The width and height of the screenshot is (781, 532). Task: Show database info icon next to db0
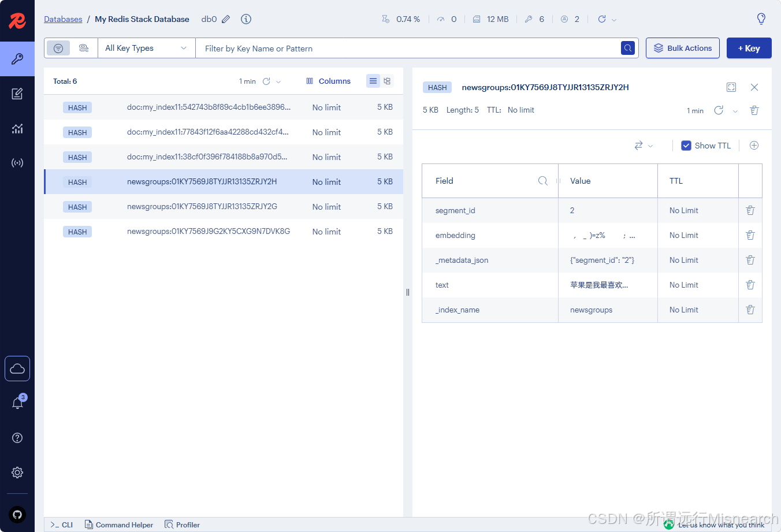coord(246,19)
